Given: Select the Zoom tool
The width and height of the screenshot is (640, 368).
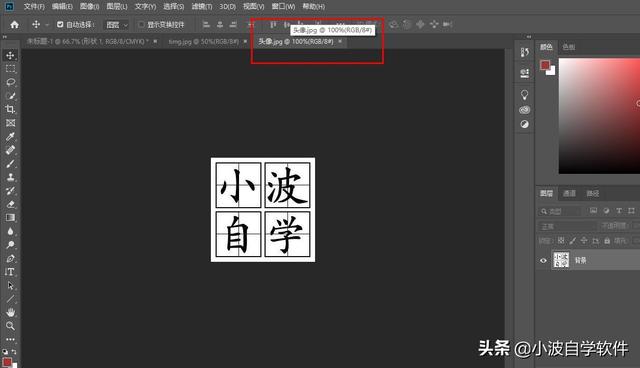Looking at the screenshot, I should click(10, 326).
